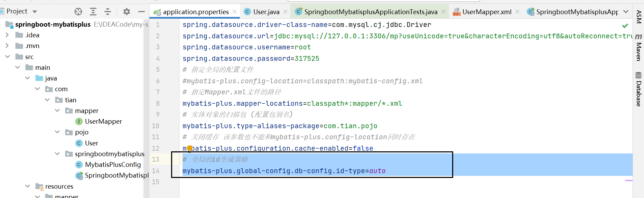Collapse the pojo package
This screenshot has height=198, width=644.
coord(57,132)
